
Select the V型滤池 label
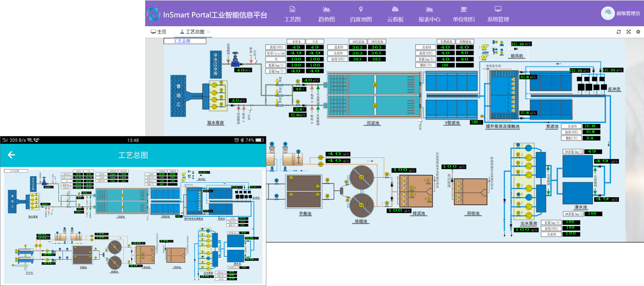click(x=452, y=123)
